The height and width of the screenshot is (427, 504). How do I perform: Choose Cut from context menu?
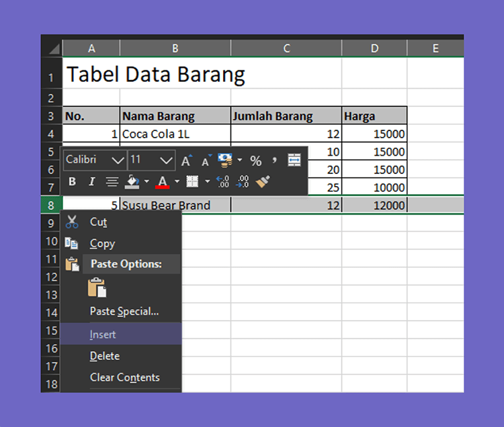click(121, 222)
